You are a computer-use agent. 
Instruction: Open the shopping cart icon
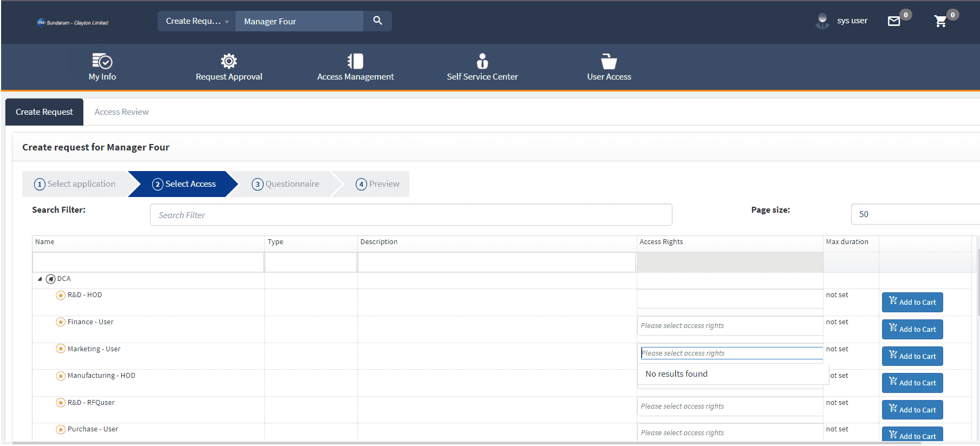tap(940, 21)
